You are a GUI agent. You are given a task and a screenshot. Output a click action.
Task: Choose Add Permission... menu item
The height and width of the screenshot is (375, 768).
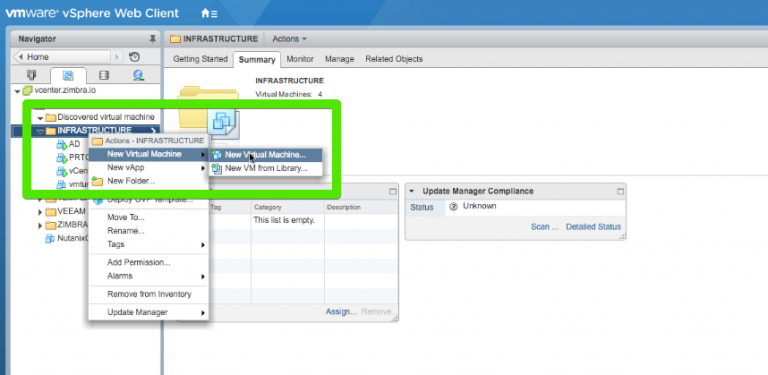point(149,262)
